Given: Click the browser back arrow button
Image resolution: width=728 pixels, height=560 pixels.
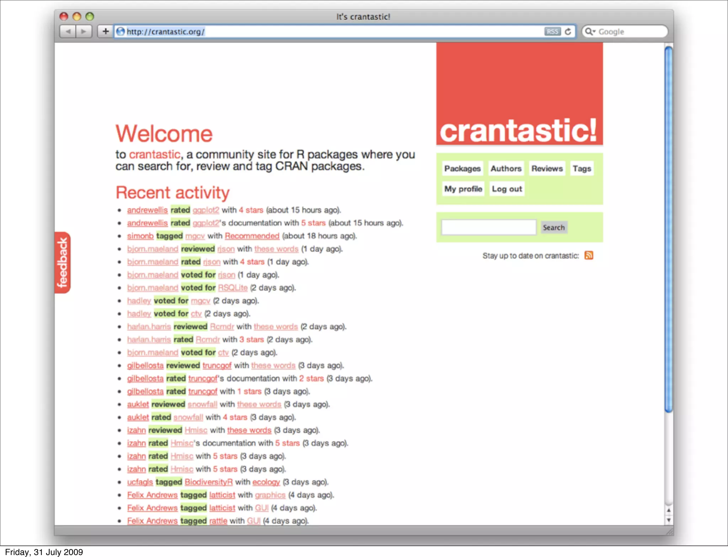Looking at the screenshot, I should click(x=68, y=32).
